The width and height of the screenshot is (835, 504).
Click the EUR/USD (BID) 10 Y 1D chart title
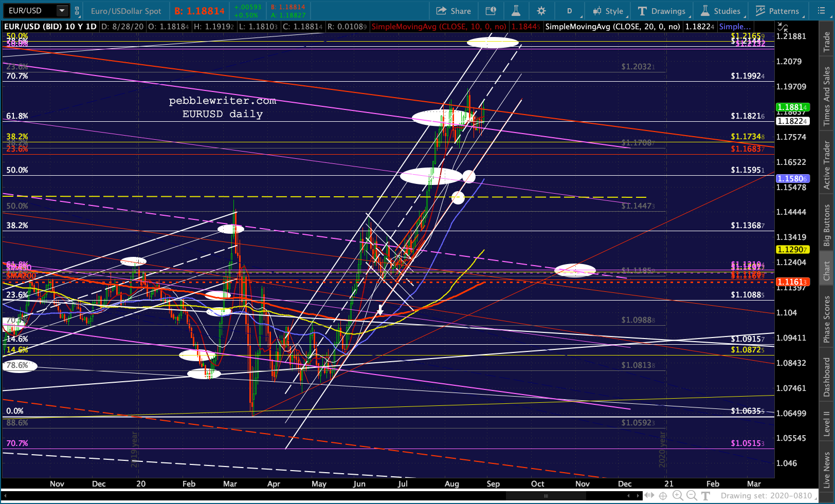point(50,26)
